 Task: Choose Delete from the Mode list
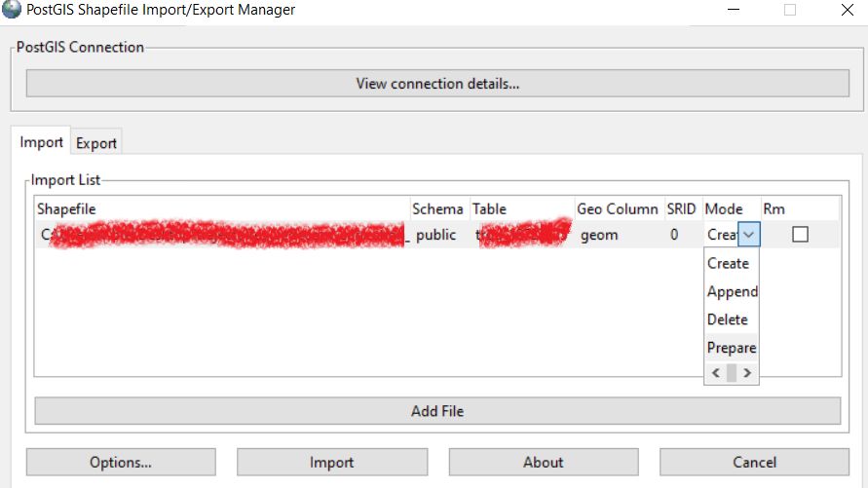coord(731,319)
